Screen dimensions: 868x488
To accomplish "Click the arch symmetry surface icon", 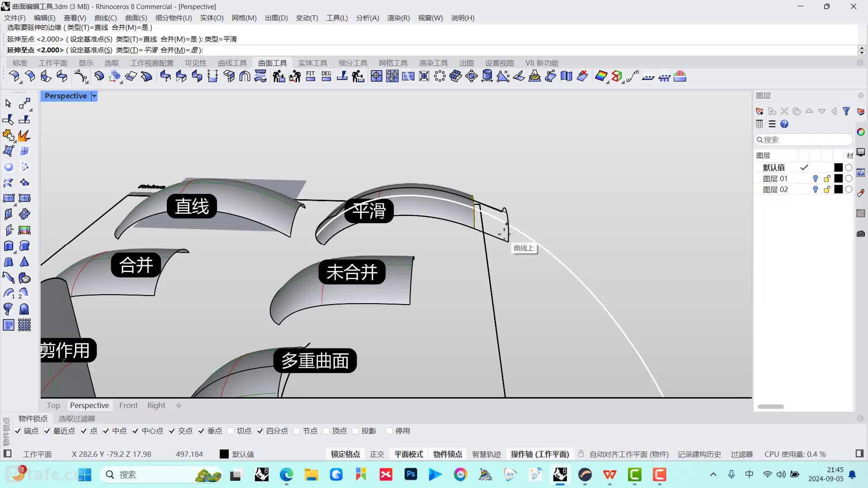I will pos(245,76).
